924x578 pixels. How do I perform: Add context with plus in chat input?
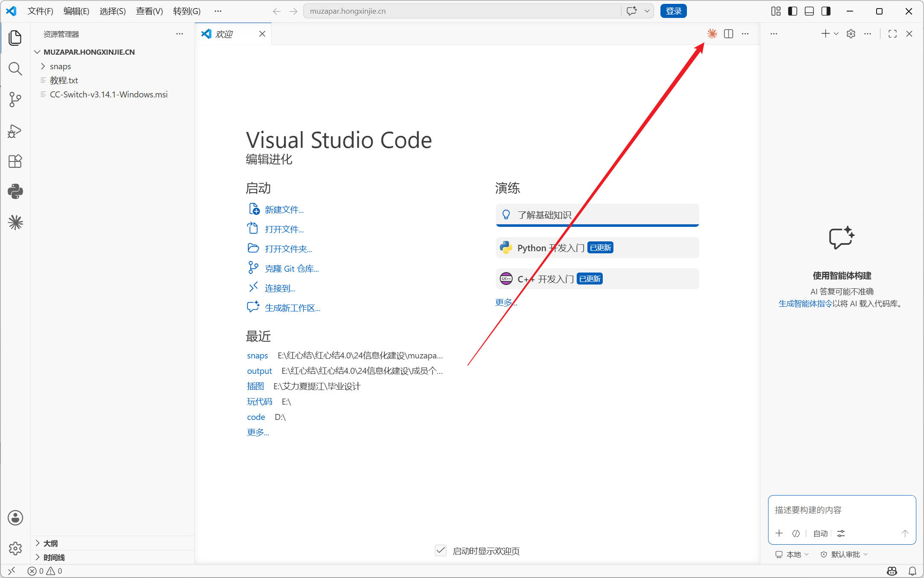pos(779,533)
